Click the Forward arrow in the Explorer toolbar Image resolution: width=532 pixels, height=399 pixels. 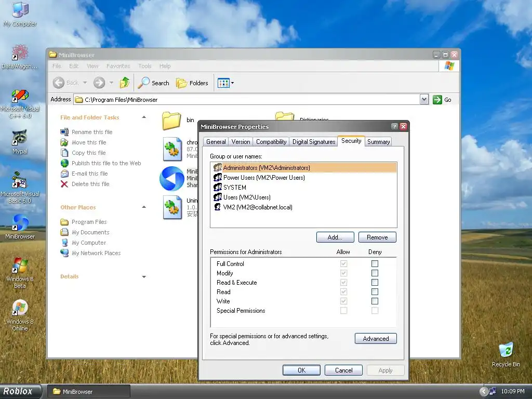(x=99, y=83)
